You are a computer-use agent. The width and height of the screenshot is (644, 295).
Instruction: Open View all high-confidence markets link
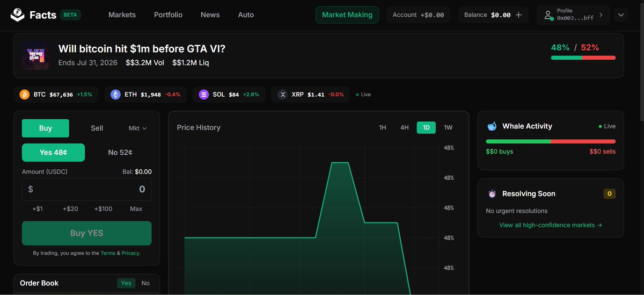coord(551,225)
